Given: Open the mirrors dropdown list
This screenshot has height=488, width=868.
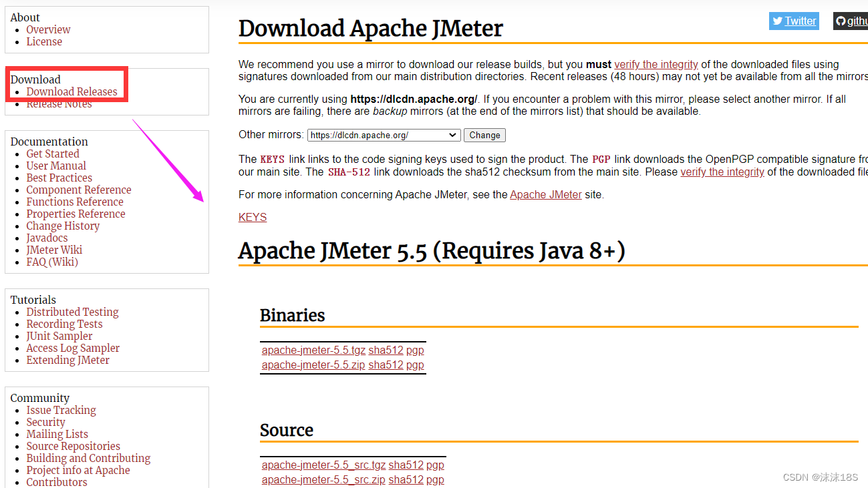Looking at the screenshot, I should (384, 135).
